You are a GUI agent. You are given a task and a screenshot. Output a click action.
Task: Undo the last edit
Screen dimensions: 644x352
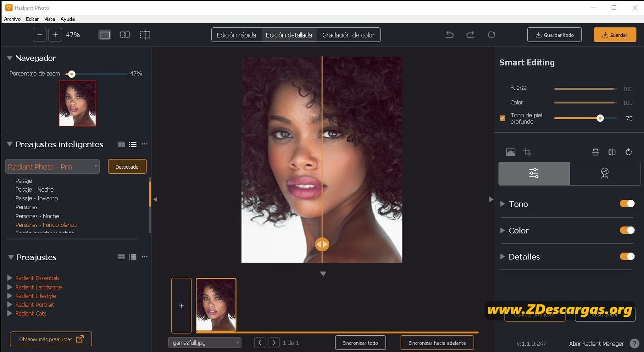(x=450, y=35)
